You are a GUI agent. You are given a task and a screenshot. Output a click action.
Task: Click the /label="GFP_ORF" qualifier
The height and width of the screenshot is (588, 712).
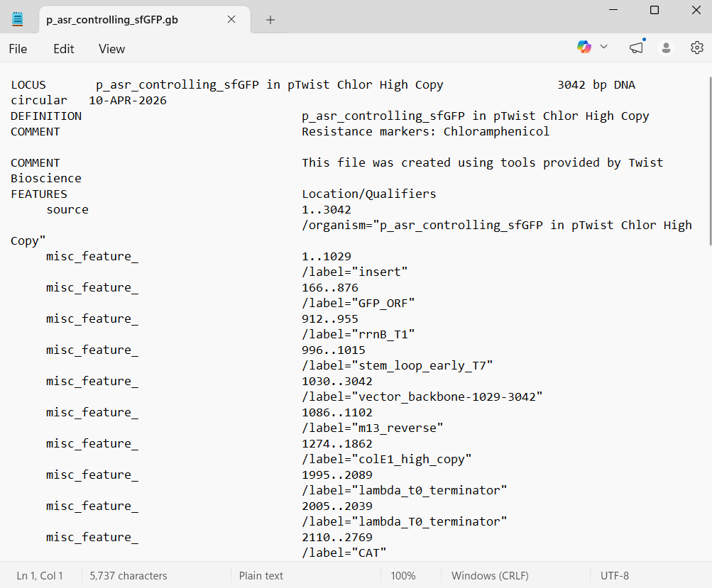click(358, 304)
